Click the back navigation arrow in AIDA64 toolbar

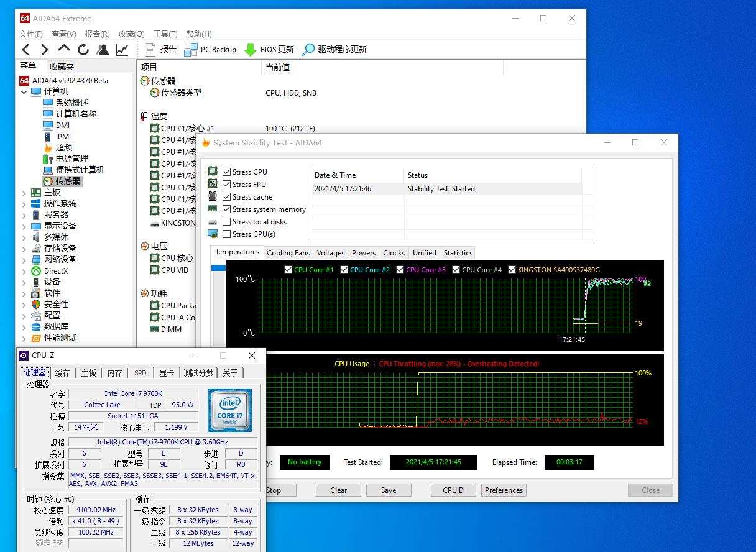(25, 50)
